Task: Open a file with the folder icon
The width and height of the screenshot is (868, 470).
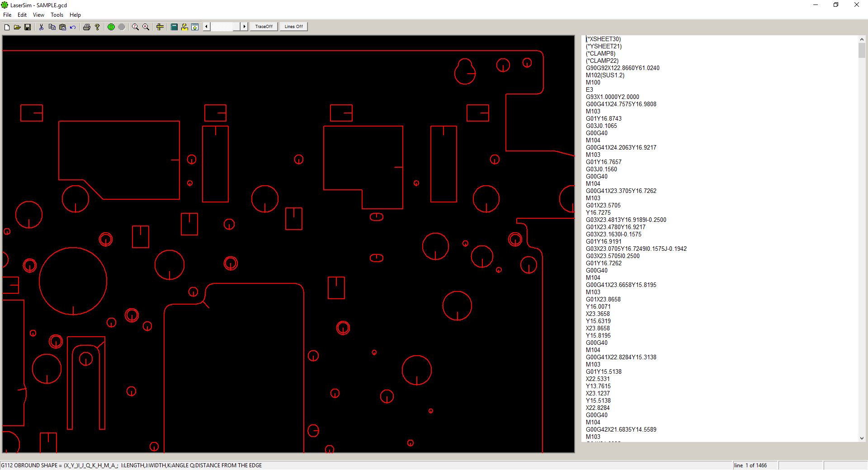Action: pyautogui.click(x=17, y=27)
